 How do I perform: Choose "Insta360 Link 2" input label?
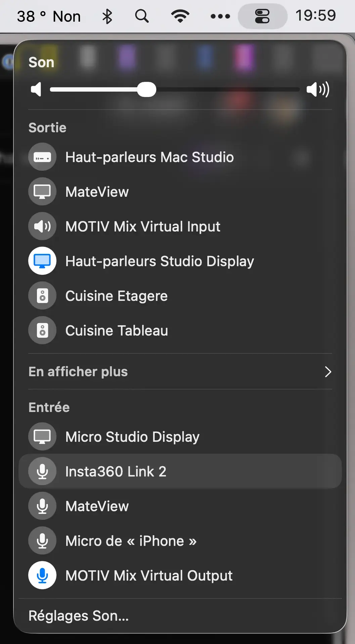coord(116,472)
